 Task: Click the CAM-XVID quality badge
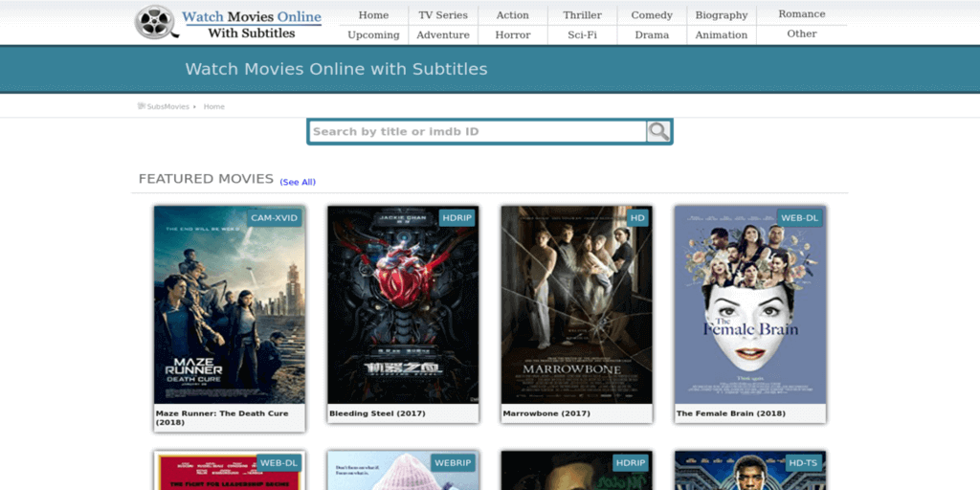tap(275, 218)
